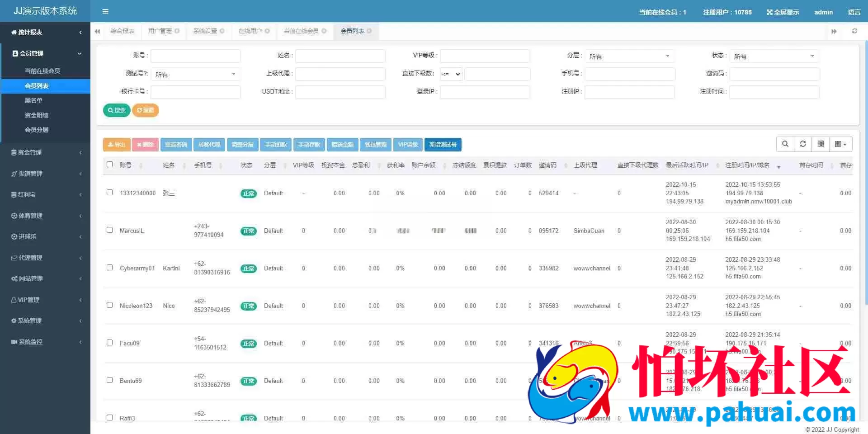Expand the 体育管理 sidebar menu
Viewport: 868px width, 434px height.
[45, 216]
